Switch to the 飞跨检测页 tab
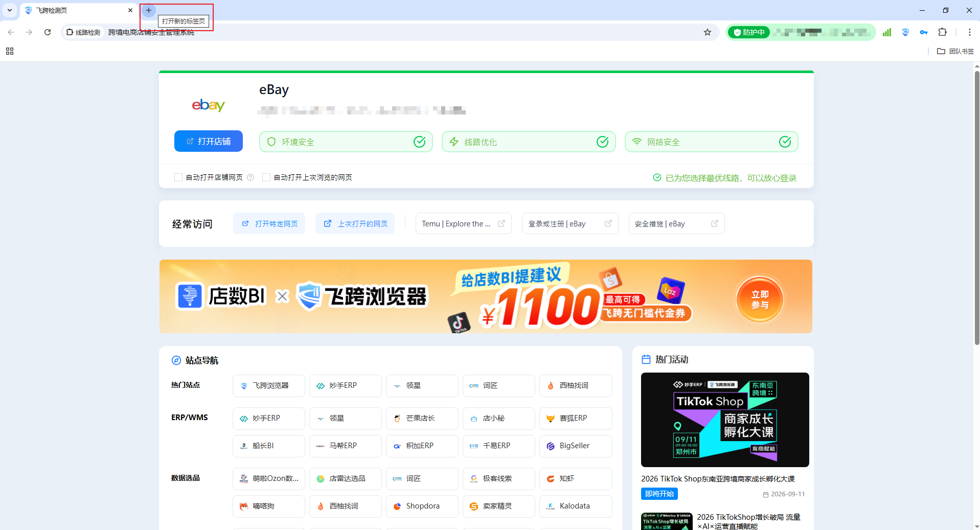This screenshot has height=530, width=980. (77, 10)
